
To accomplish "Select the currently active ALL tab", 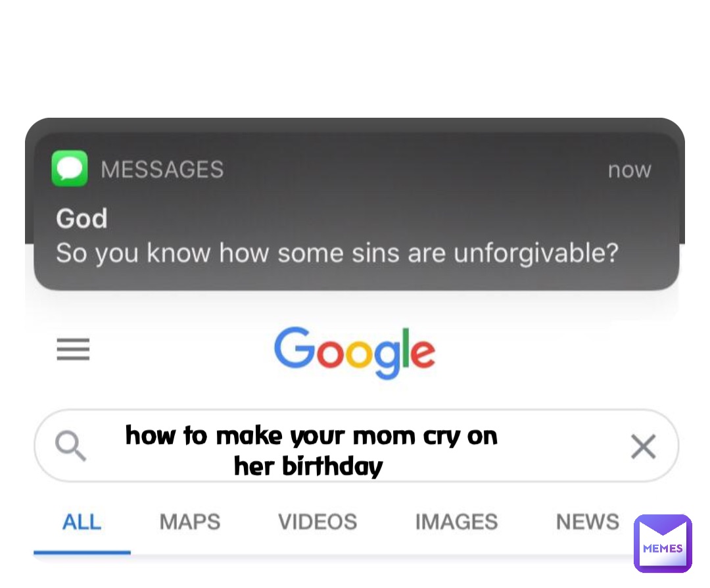I will click(82, 522).
